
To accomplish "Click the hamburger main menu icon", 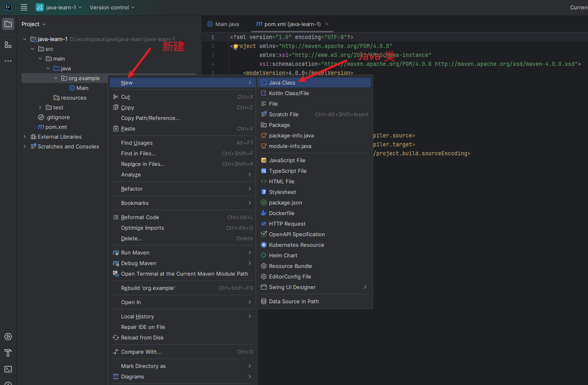I will 24,7.
